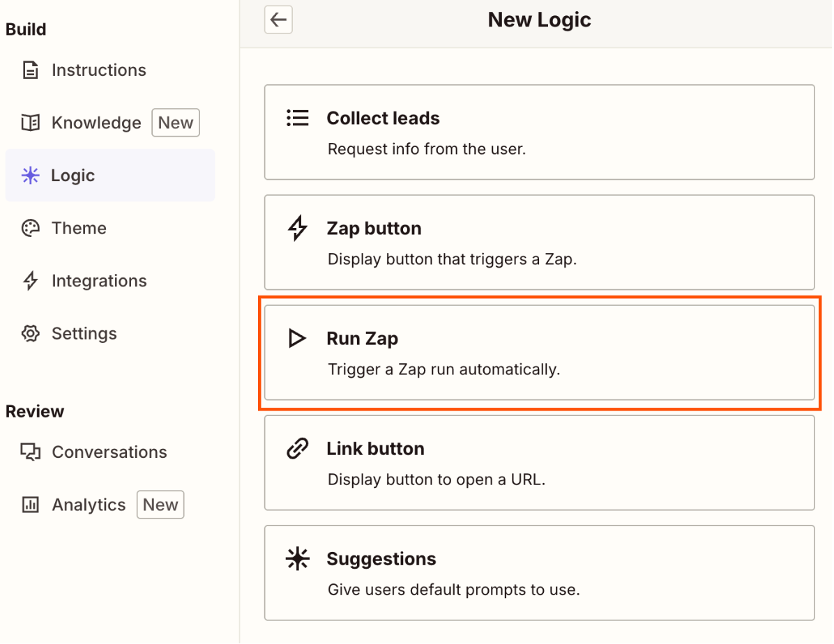Click the Collect leads list icon

(298, 118)
